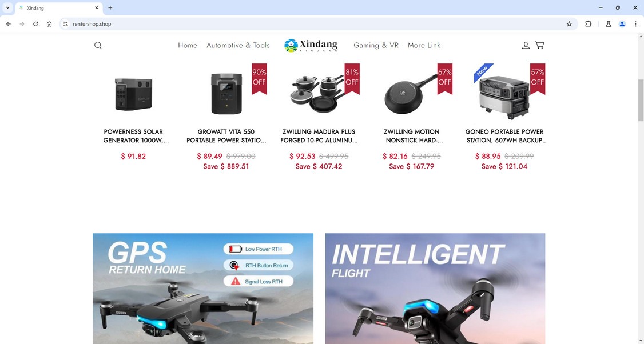The width and height of the screenshot is (644, 344).
Task: Bookmark this page with the star icon
Action: (569, 24)
